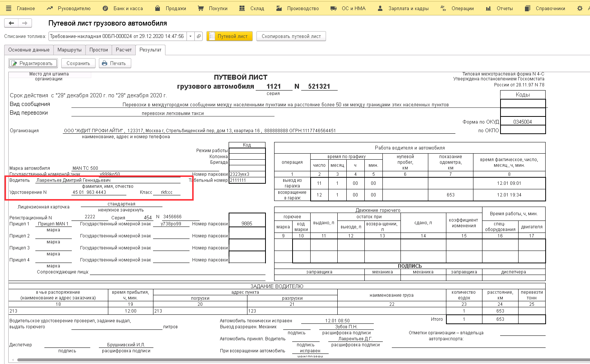Open the Продажи section

tap(171, 8)
